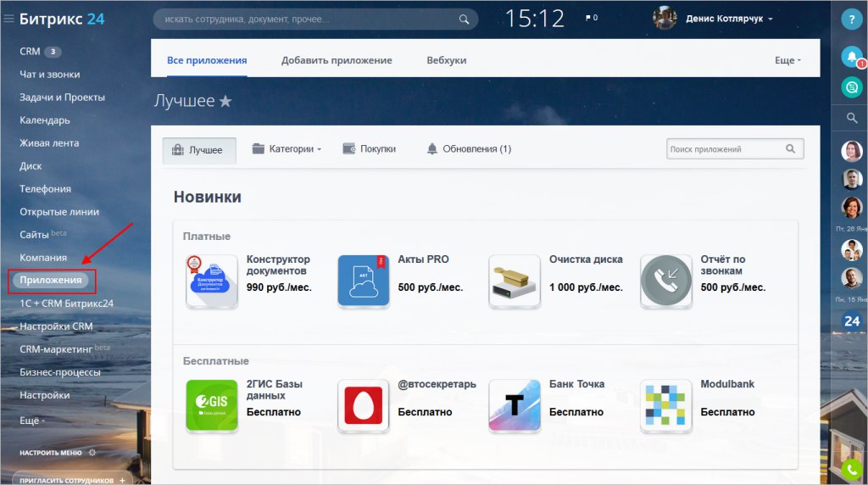This screenshot has width=868, height=485.
Task: Open Банк Точка app icon
Action: [515, 406]
